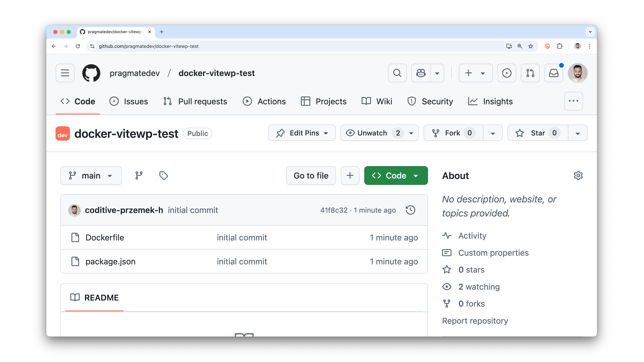The image size is (644, 362).
Task: Click the Go to file button
Action: tap(311, 175)
